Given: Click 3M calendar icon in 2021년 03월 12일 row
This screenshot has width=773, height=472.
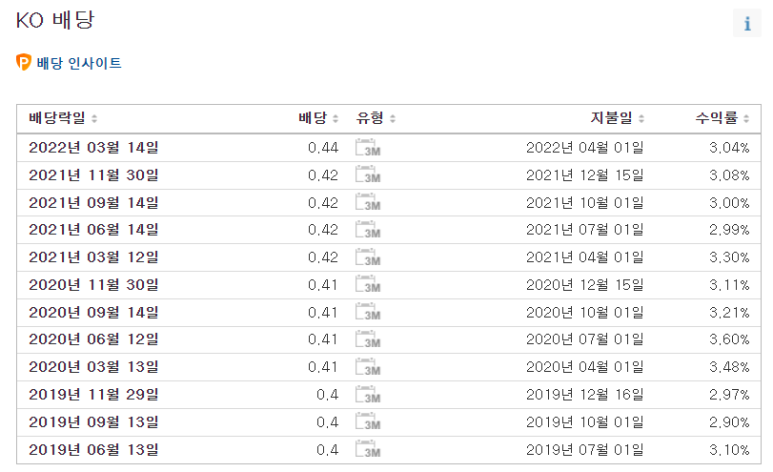Looking at the screenshot, I should (368, 257).
